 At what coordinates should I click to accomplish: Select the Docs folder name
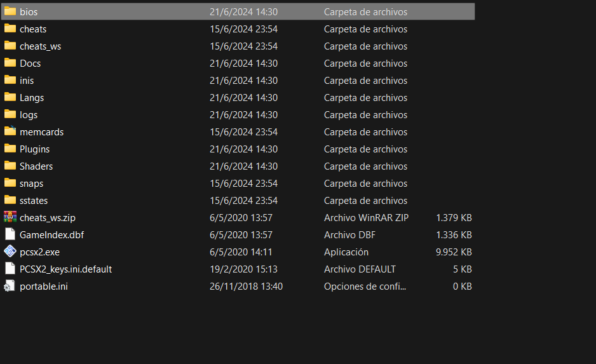click(30, 64)
